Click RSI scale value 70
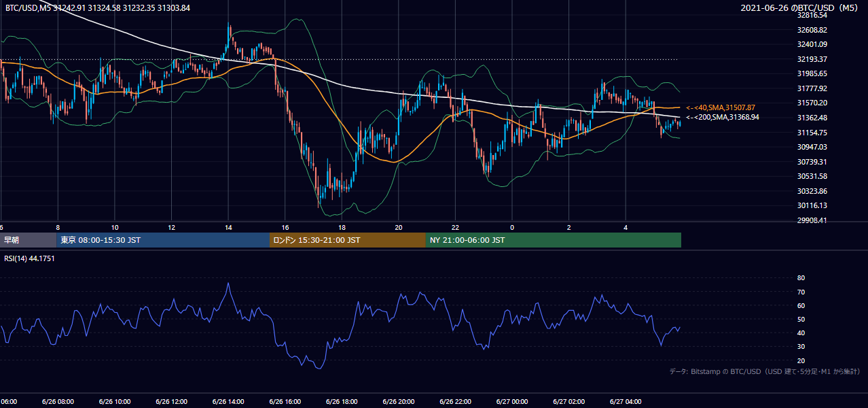 (x=801, y=292)
